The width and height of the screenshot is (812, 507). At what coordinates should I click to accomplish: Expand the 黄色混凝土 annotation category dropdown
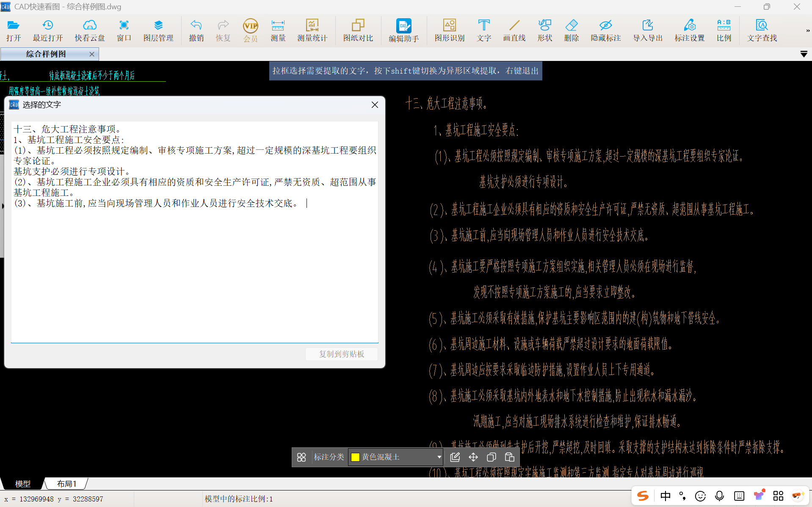pyautogui.click(x=395, y=457)
